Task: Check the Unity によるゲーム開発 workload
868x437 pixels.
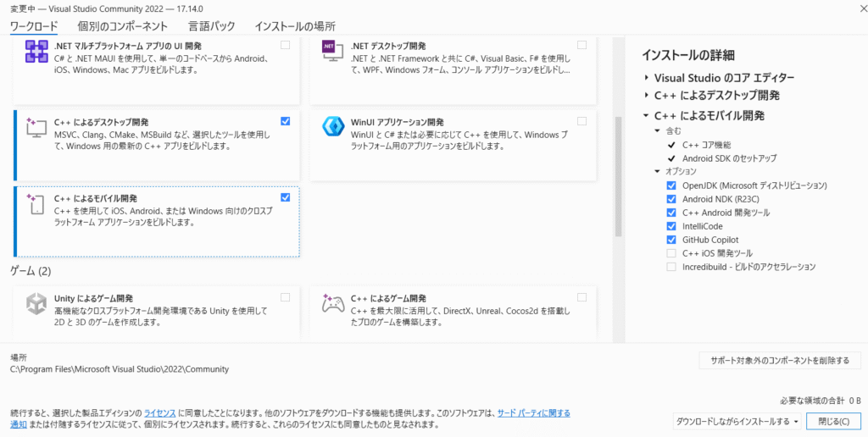Action: point(285,297)
